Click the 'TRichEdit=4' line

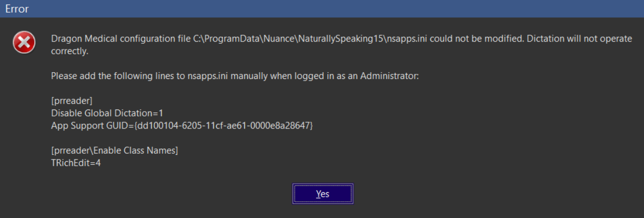pyautogui.click(x=76, y=163)
